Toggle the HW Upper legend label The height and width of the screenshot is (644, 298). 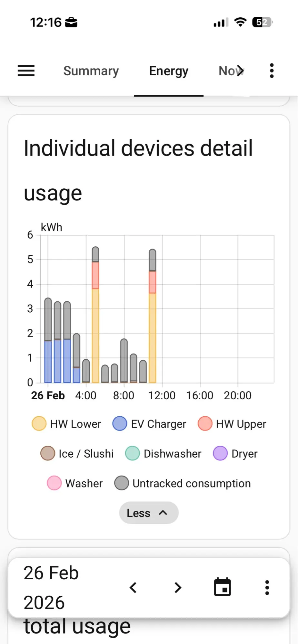point(241,424)
